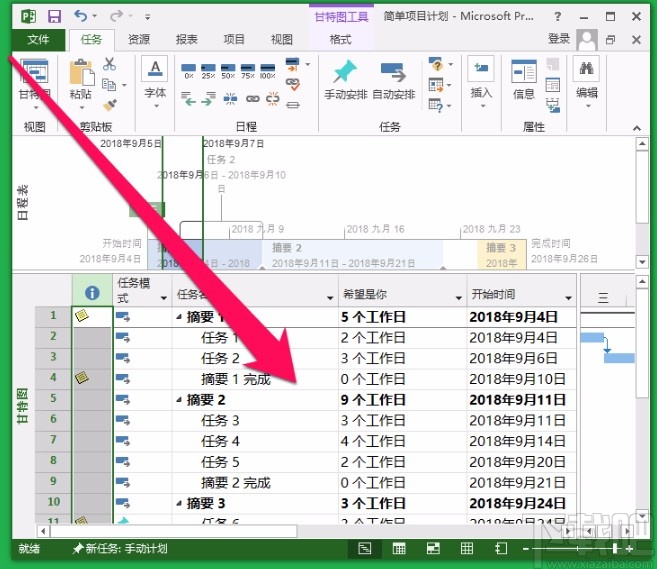Viewport: 657px width, 569px height.
Task: Click 摘要 2 bar on the timeline
Action: click(x=352, y=255)
